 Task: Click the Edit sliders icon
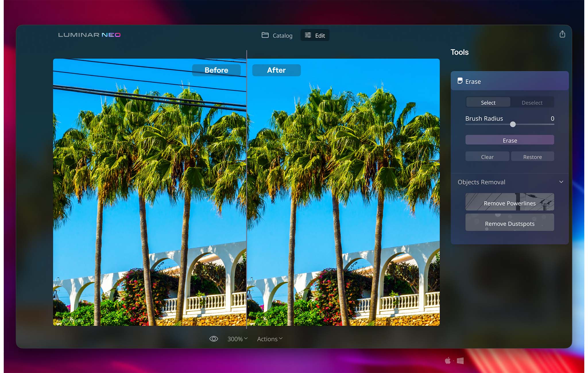pyautogui.click(x=308, y=35)
